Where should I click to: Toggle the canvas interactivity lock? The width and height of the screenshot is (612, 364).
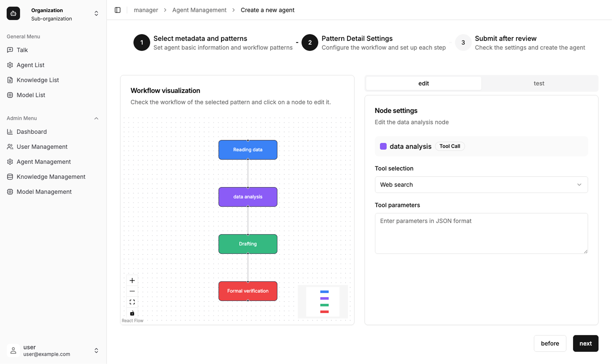click(x=132, y=313)
